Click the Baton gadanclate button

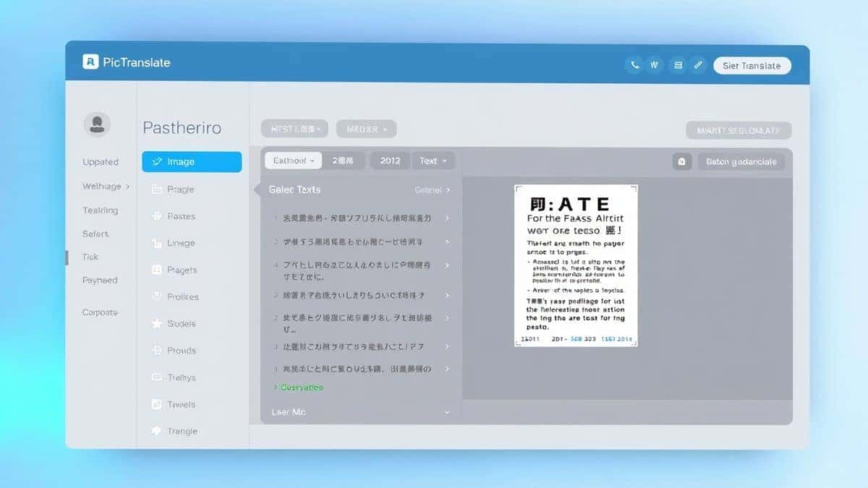tap(741, 162)
